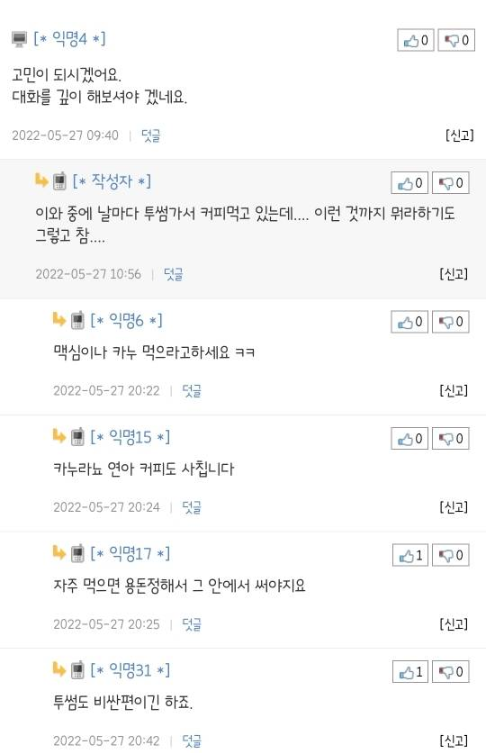Click the desktop device icon beside 익명4
Viewport: 491px width, 753px height.
tap(19, 39)
